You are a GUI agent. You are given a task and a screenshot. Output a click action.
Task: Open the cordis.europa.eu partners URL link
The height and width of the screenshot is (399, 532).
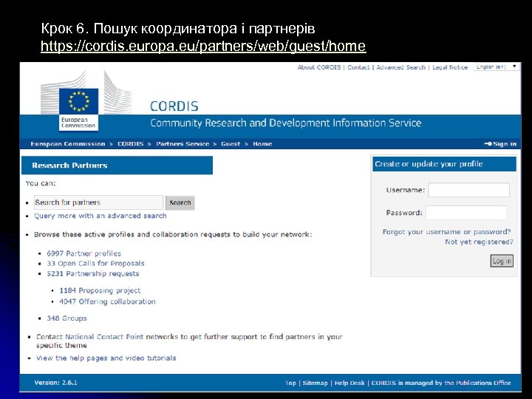[203, 46]
